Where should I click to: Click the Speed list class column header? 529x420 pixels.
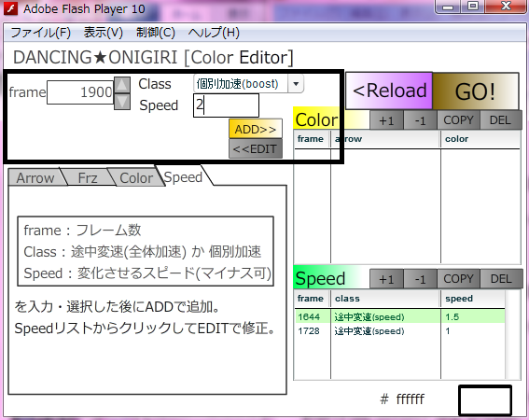[x=385, y=299]
